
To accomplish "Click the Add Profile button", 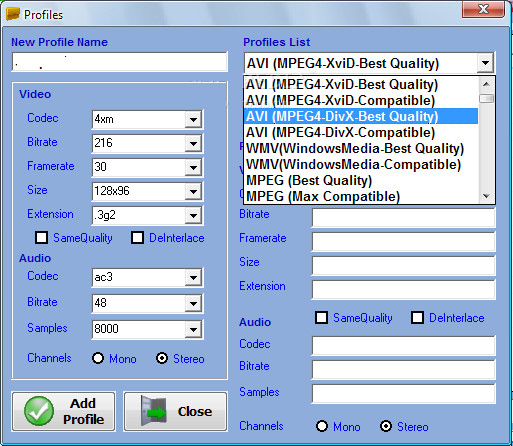I will [x=64, y=411].
